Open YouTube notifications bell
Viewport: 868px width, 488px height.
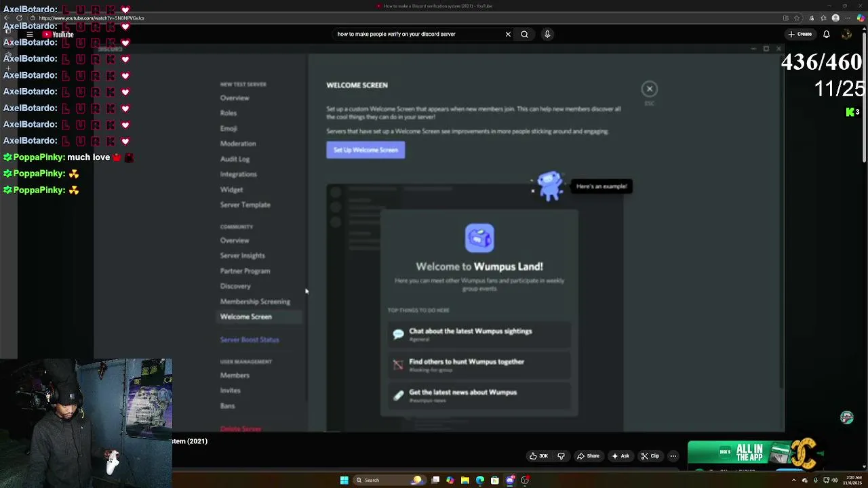827,34
